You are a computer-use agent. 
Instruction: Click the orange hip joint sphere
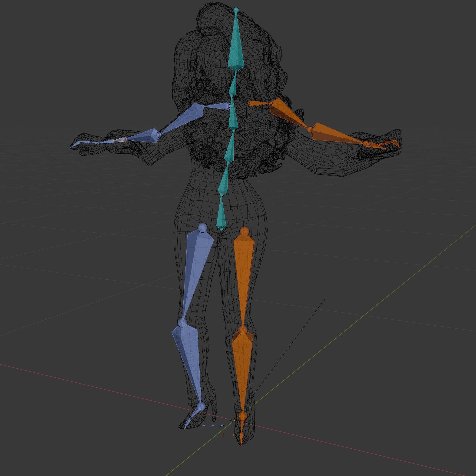click(245, 231)
